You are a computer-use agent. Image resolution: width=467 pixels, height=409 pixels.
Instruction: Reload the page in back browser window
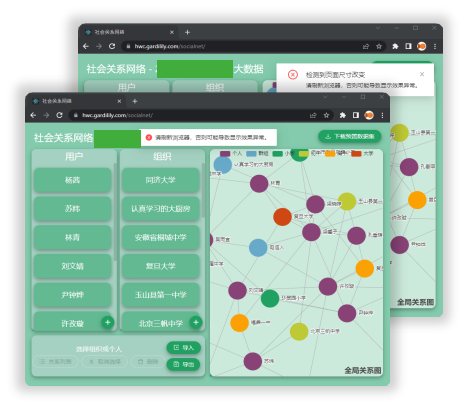(112, 46)
